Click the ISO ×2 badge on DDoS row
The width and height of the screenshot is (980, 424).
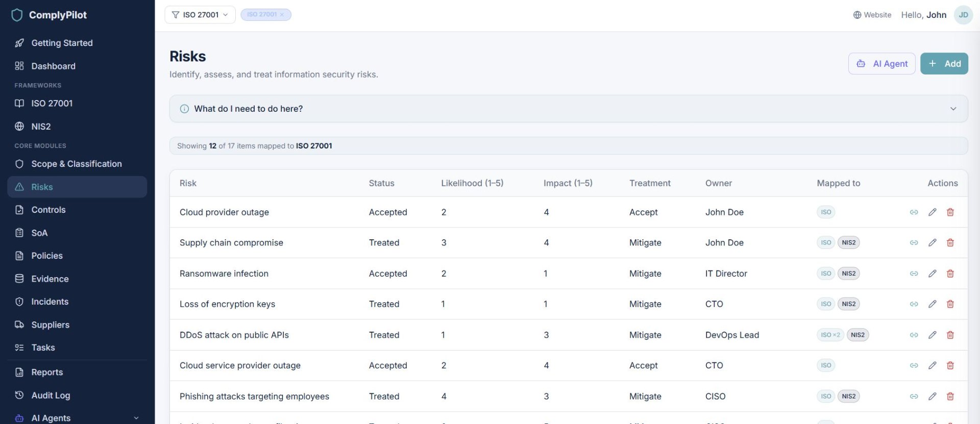click(830, 335)
